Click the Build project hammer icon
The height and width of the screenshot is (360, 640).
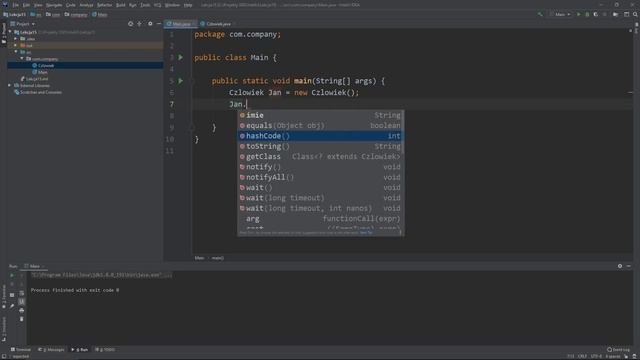(x=540, y=14)
